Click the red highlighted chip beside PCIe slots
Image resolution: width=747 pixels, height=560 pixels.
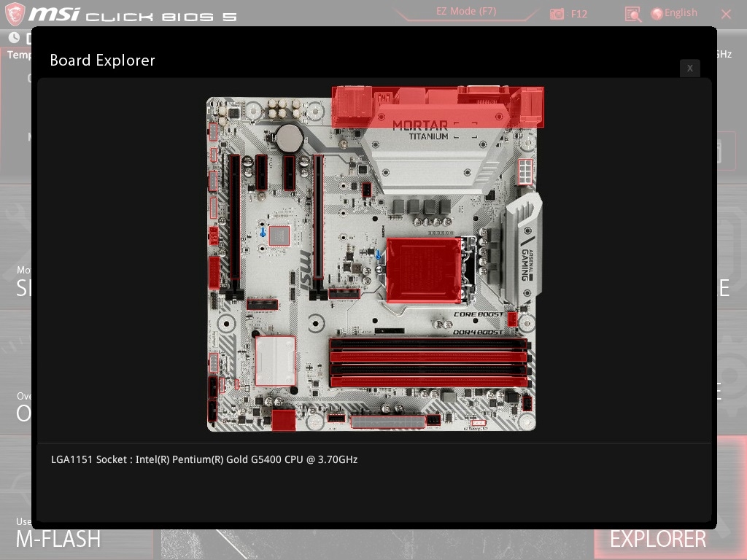point(279,236)
